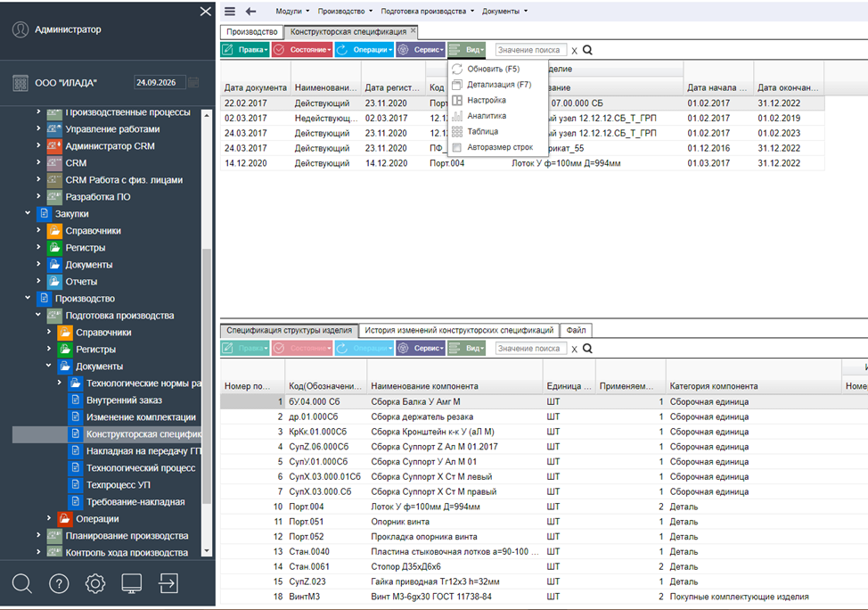
Task: Open the help question mark icon
Action: pos(59,583)
